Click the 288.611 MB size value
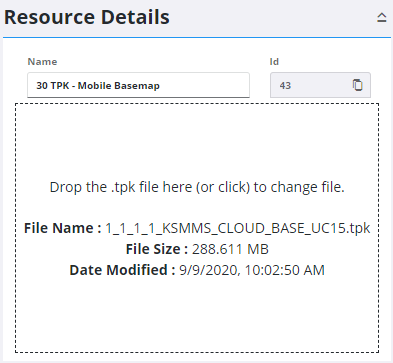The height and width of the screenshot is (363, 393). coord(230,249)
